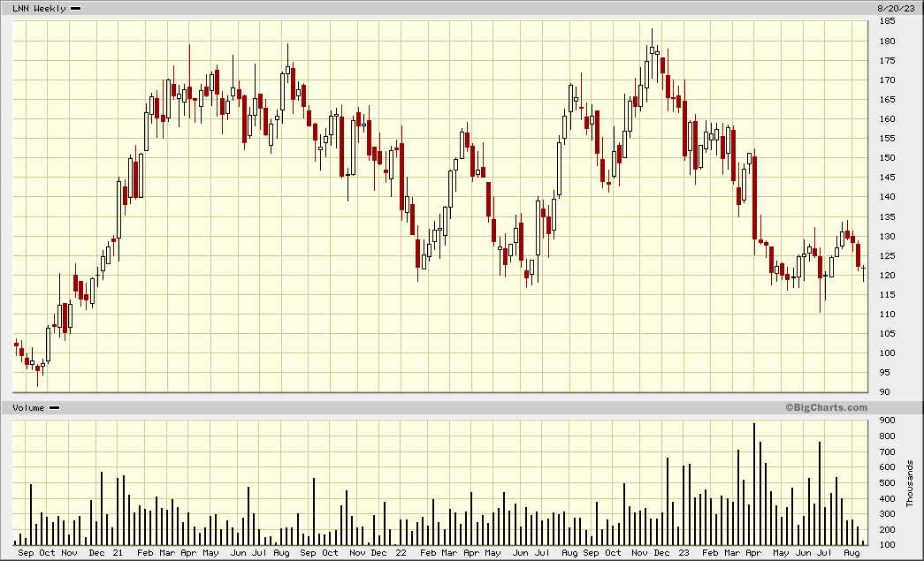Image resolution: width=924 pixels, height=561 pixels.
Task: Click the 500 volume axis label
Action: click(x=886, y=483)
